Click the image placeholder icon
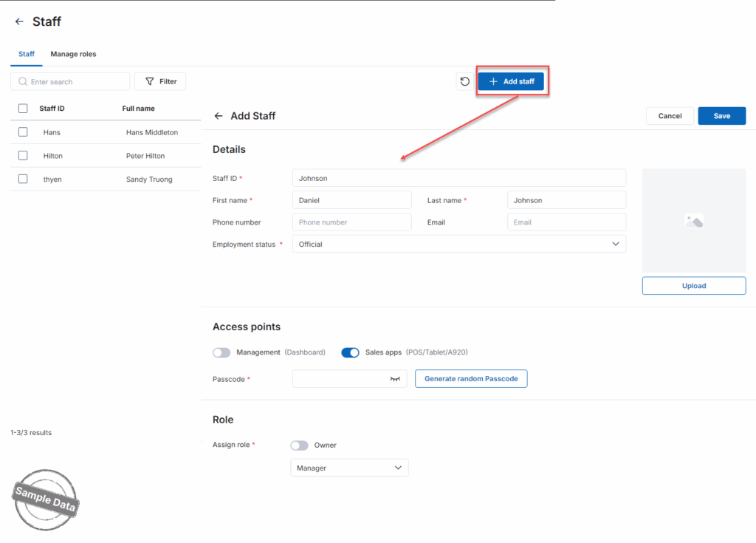Screen dimensions: 756x543 693,220
